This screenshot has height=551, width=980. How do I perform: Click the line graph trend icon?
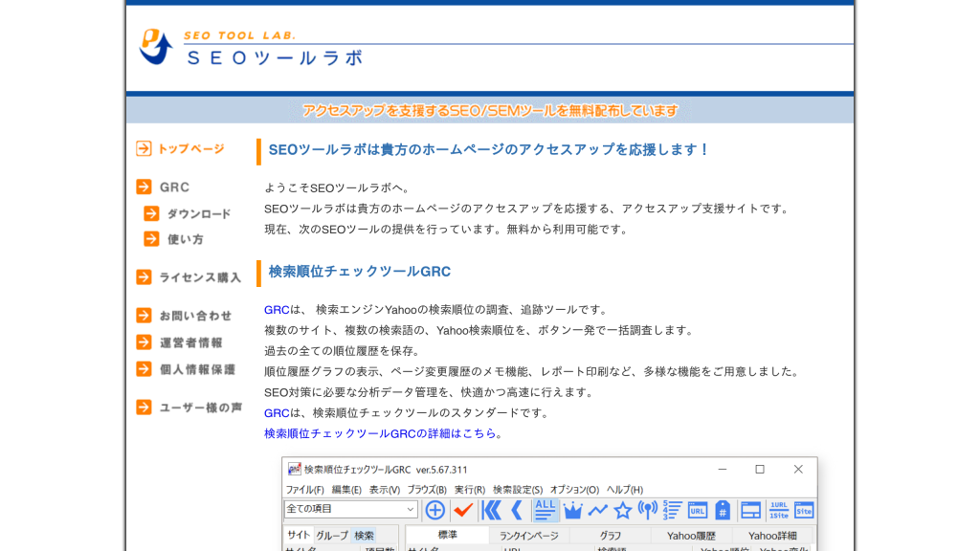pyautogui.click(x=597, y=511)
